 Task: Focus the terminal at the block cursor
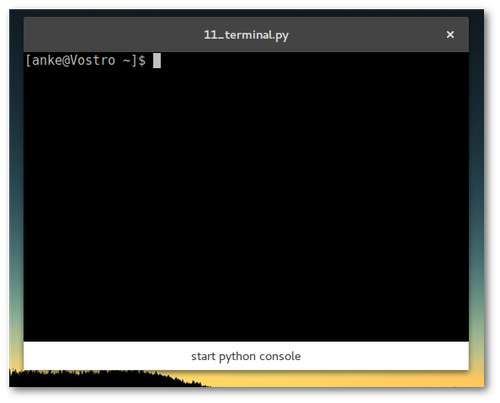157,60
